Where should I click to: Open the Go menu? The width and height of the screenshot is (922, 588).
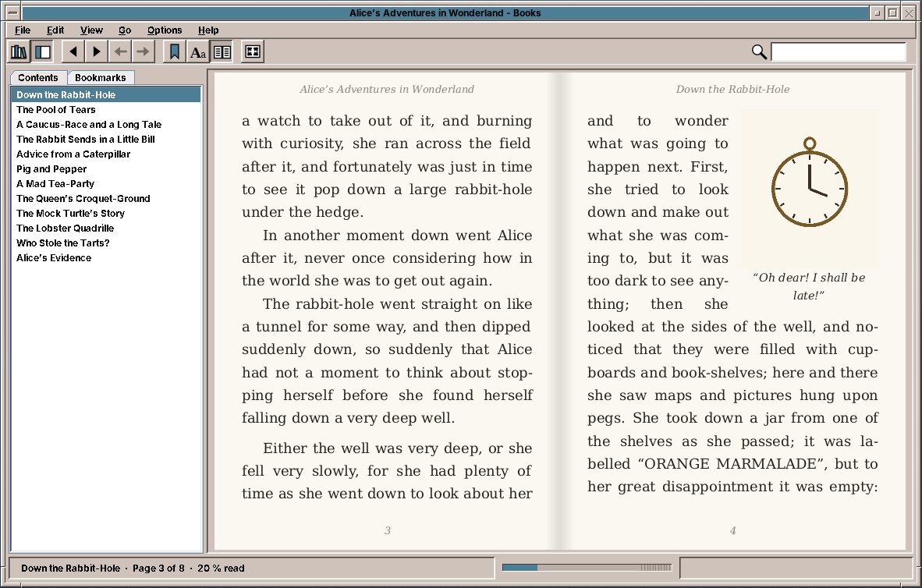(125, 30)
